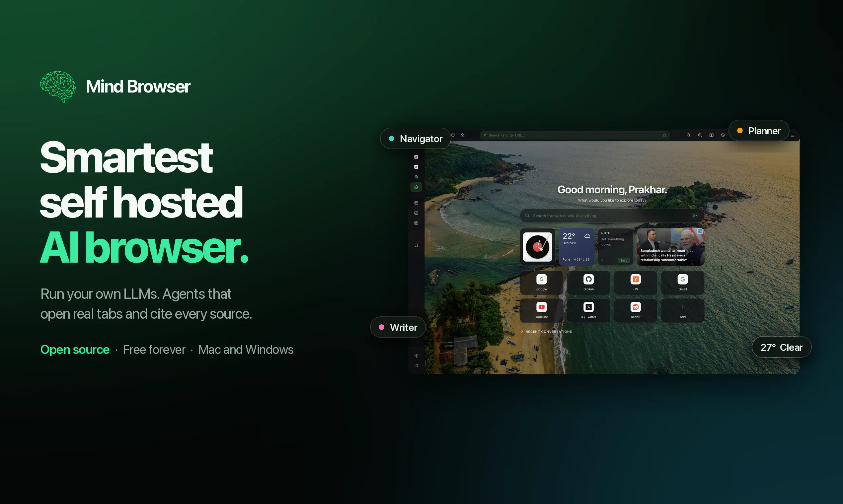Click the cloud icon in the weather widget
Viewport: 843px width, 504px height.
pos(587,236)
